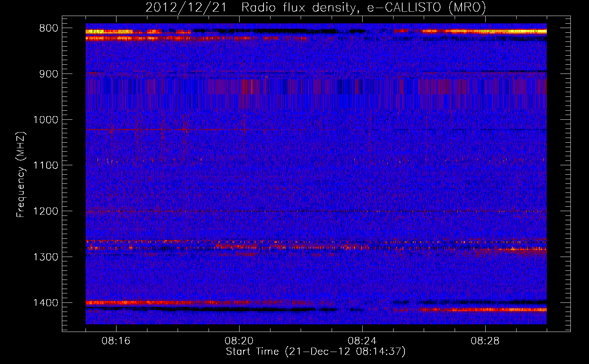Click the 08:24 time tick label

[x=362, y=341]
